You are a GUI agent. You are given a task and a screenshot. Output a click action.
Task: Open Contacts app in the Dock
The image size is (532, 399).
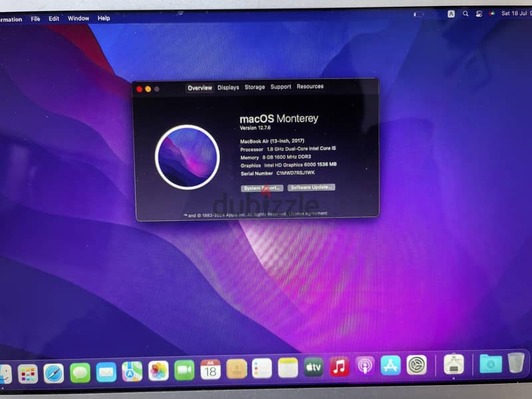point(237,368)
